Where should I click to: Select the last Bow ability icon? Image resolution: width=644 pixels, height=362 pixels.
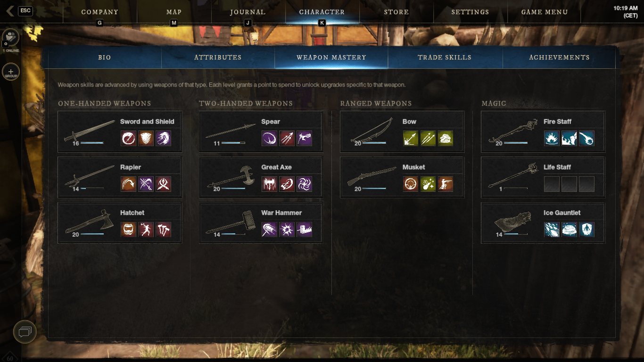tap(446, 139)
